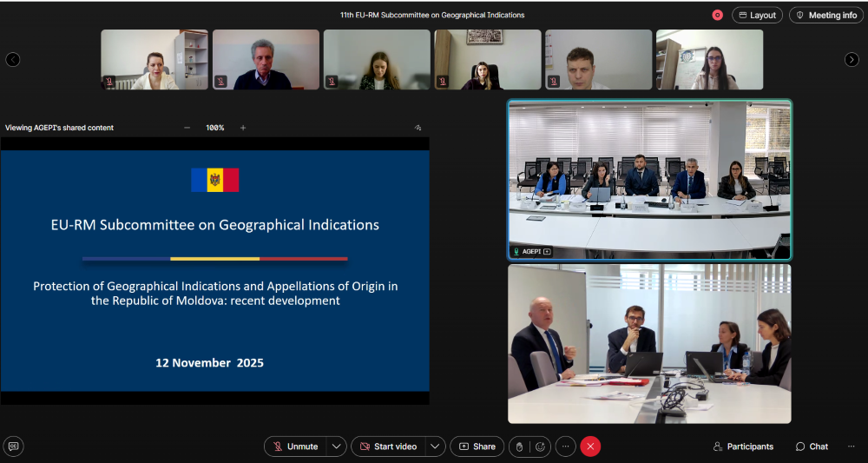Raise hand icon in toolbar
The image size is (868, 463).
point(519,446)
